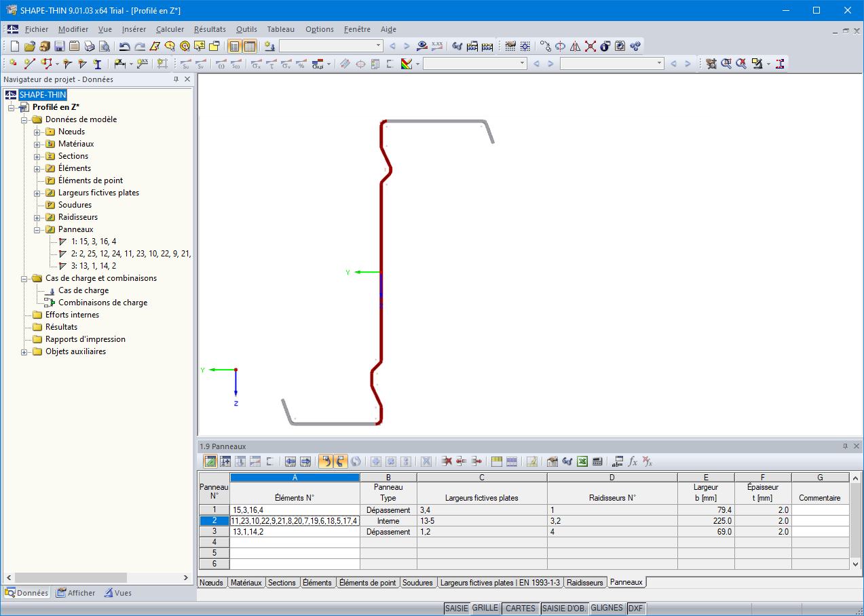Viewport: 864px width, 616px height.
Task: Click the fx formula icon above the table
Action: coord(633,461)
